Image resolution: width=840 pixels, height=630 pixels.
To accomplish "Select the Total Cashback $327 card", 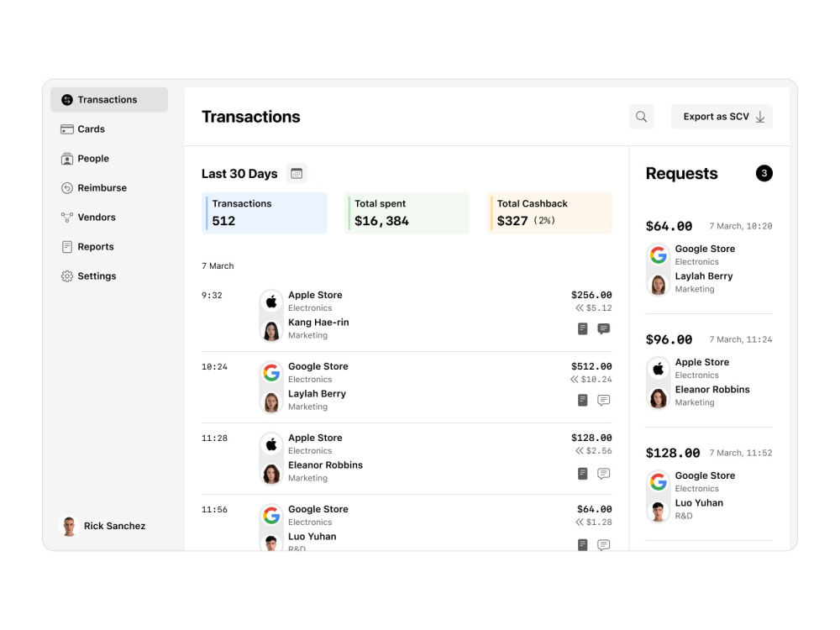I will tap(549, 213).
